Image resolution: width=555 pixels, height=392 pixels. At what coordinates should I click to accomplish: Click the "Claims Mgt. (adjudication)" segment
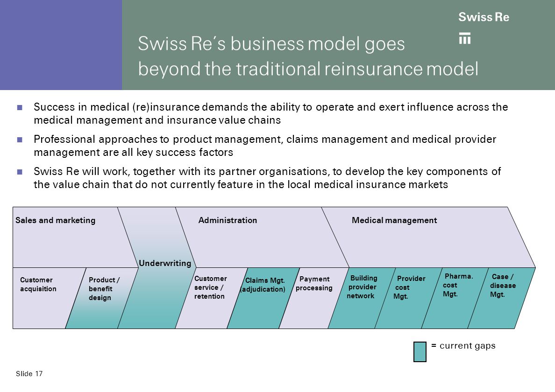click(x=263, y=298)
